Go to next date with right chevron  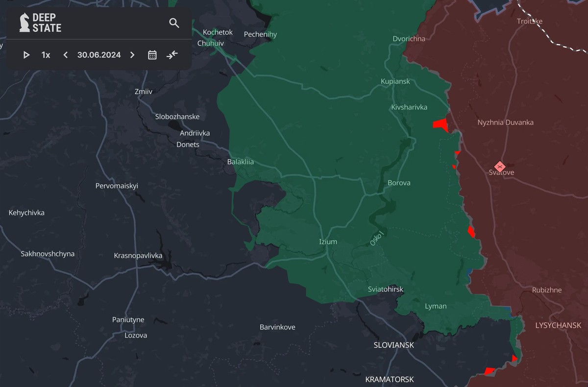tap(132, 55)
